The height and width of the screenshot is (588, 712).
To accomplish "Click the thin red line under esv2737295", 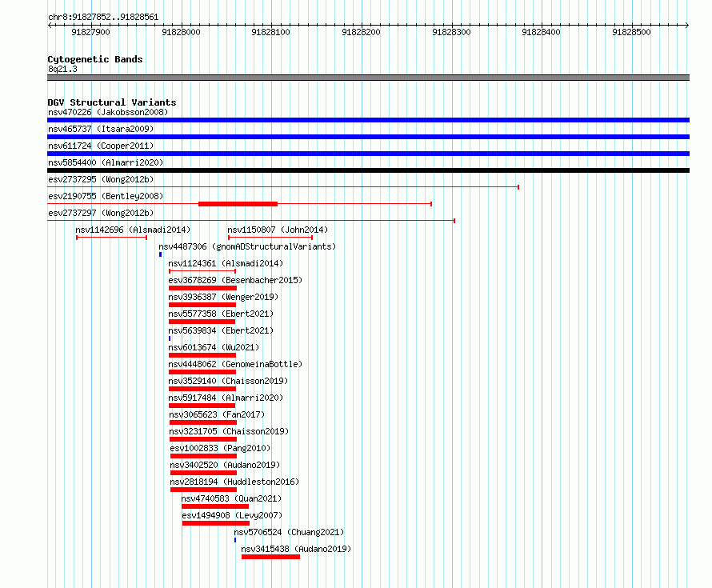I will [x=283, y=187].
